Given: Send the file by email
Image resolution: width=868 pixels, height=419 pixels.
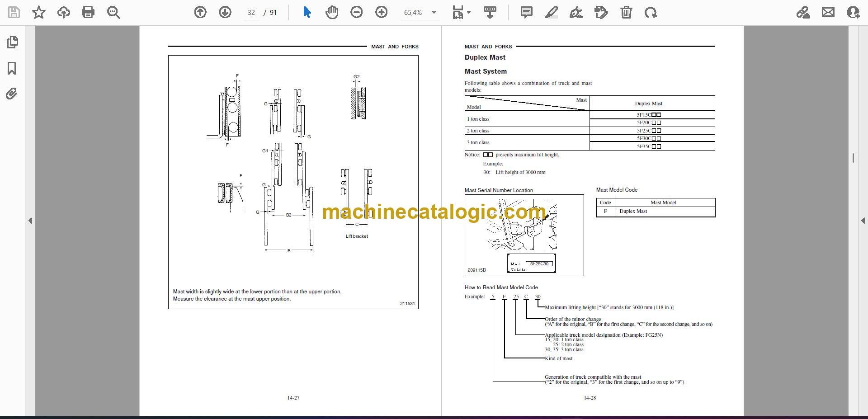Looking at the screenshot, I should click(828, 12).
